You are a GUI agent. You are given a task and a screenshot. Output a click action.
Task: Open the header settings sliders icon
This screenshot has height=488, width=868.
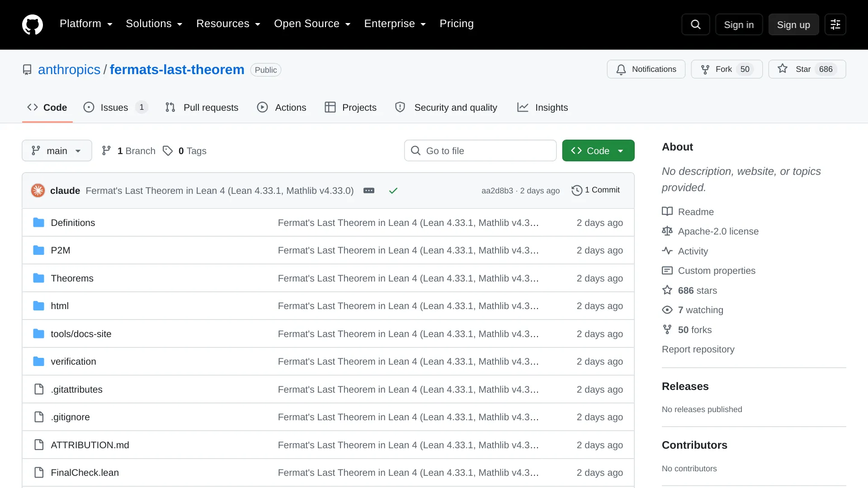coord(835,24)
